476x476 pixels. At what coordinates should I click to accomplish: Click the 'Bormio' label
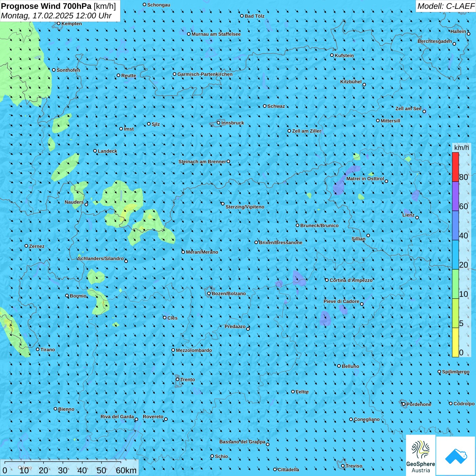point(78,296)
